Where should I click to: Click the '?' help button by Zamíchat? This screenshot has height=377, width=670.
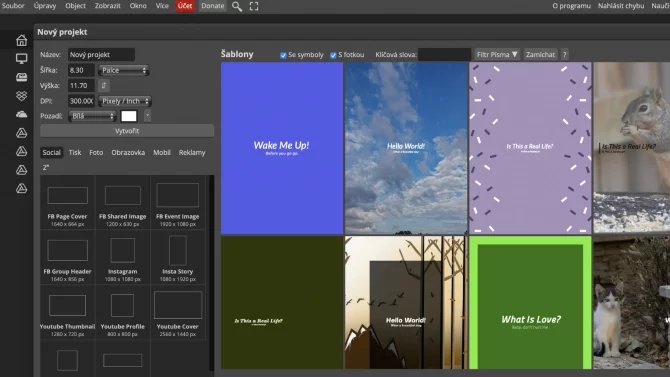pyautogui.click(x=564, y=55)
